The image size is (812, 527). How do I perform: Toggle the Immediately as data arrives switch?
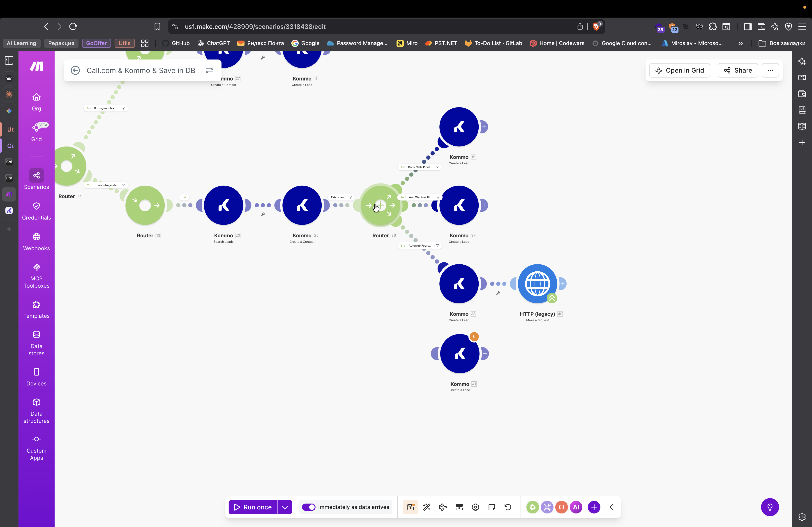point(308,507)
